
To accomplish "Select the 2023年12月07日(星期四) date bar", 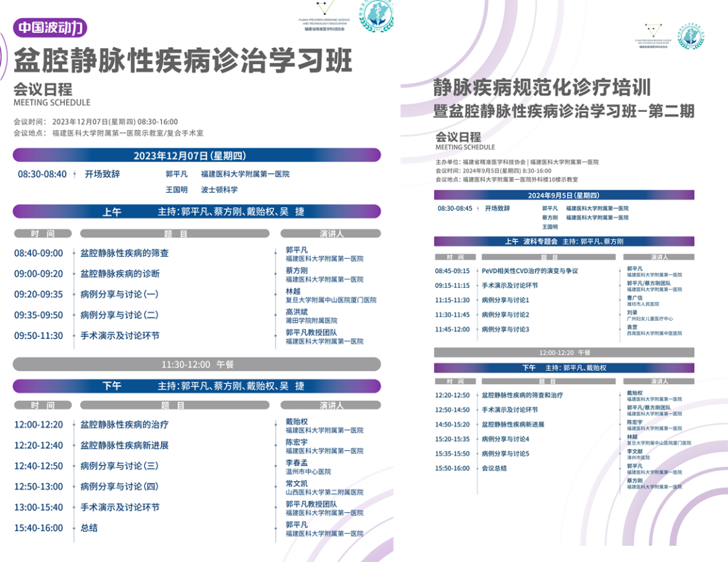I will click(196, 156).
